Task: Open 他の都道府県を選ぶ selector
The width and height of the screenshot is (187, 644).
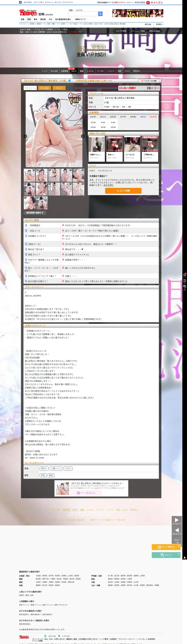Action: click(x=63, y=19)
